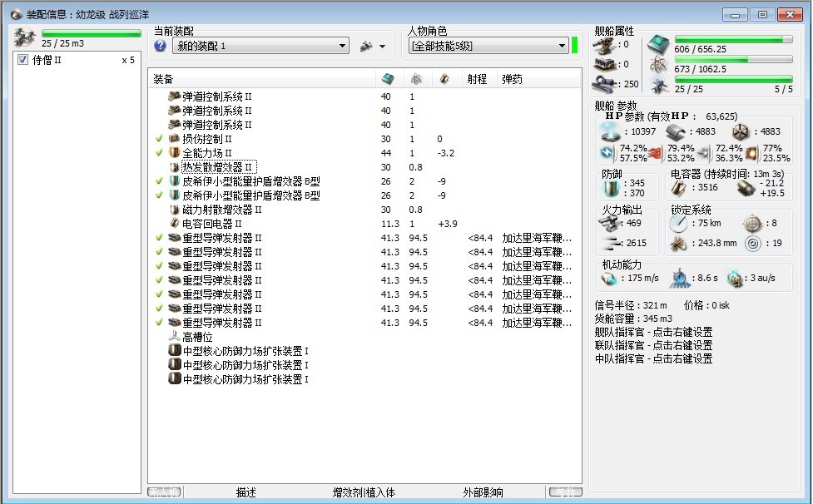This screenshot has height=504, width=813.
Task: Click the CPU chip icon beside 606 / 656.25
Action: [x=658, y=46]
